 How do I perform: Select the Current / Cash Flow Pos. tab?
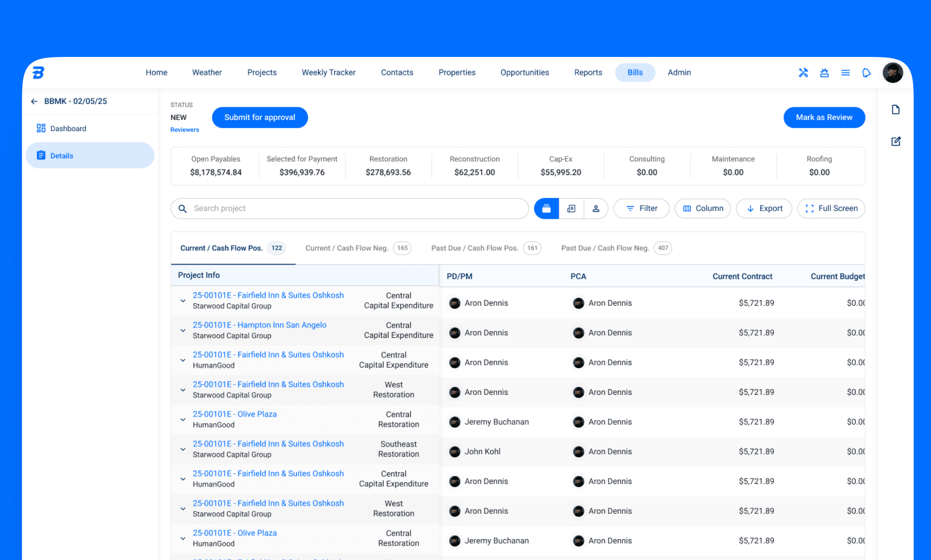coord(233,248)
